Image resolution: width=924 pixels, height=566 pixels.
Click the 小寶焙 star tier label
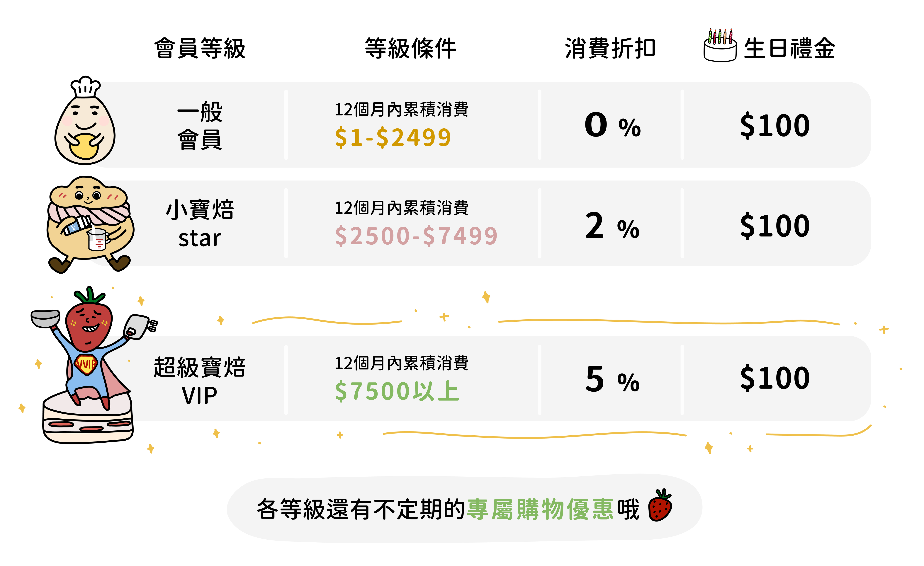(200, 223)
